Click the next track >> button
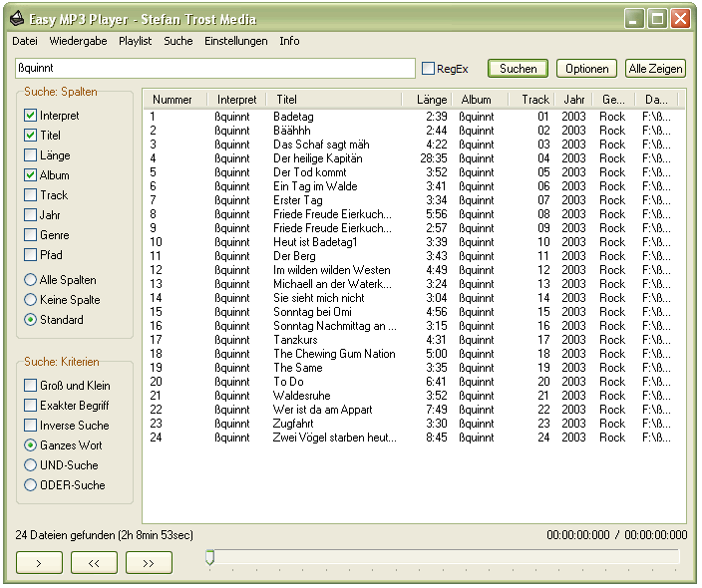702x588 pixels. pyautogui.click(x=149, y=563)
